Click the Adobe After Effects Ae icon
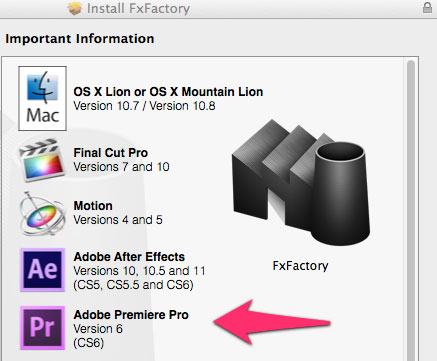Viewport: 437px width, 361px height. click(42, 270)
